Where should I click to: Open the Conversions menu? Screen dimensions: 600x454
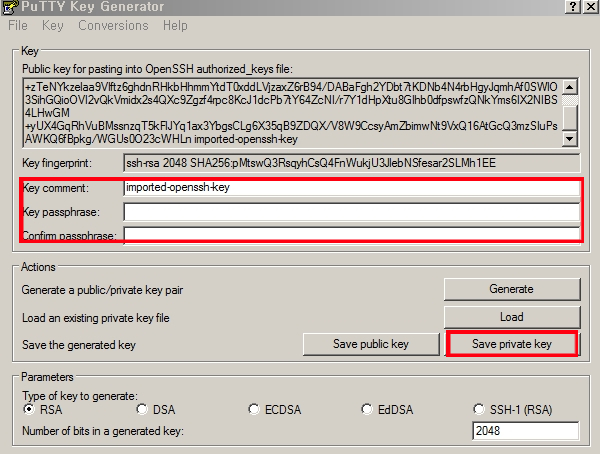tap(113, 26)
